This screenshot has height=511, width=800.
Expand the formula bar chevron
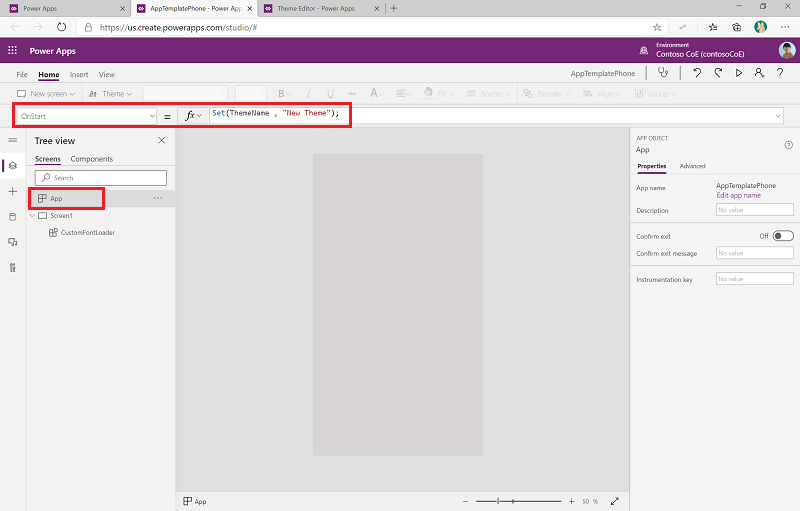(778, 116)
